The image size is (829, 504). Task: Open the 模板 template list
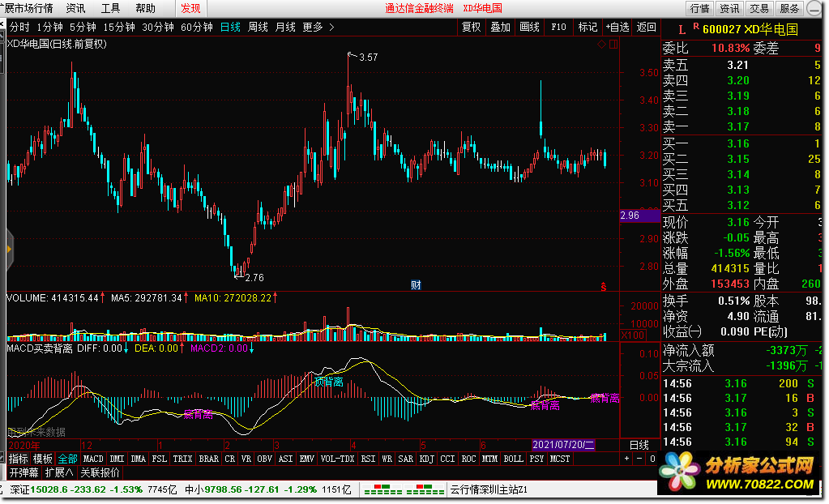click(42, 459)
